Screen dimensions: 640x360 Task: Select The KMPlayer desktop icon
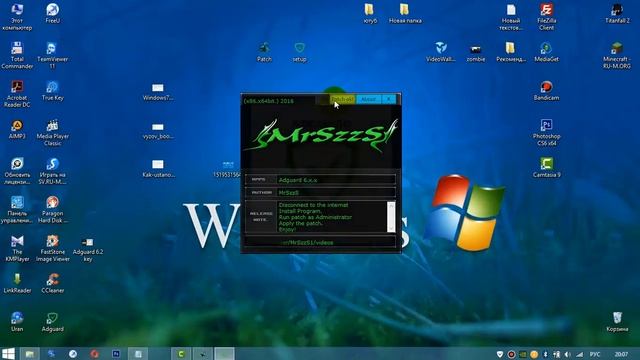[x=17, y=248]
